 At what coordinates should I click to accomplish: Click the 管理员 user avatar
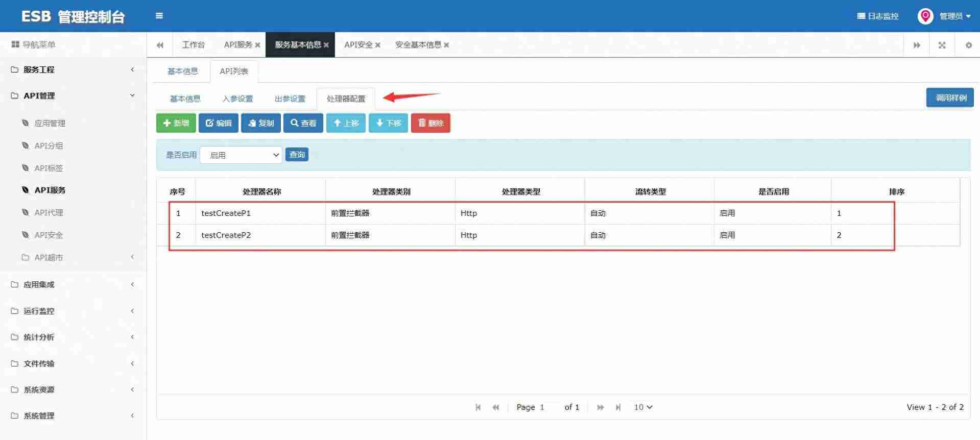925,16
